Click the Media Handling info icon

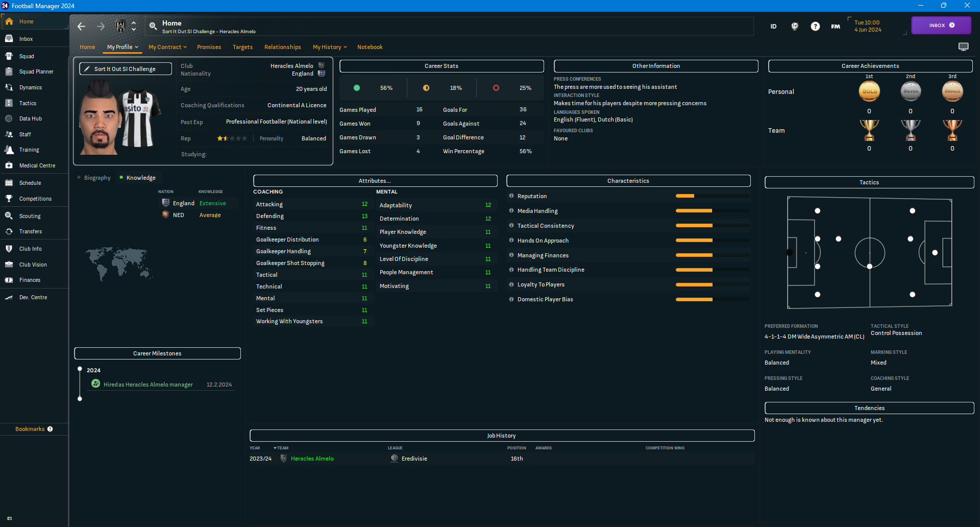coord(511,211)
